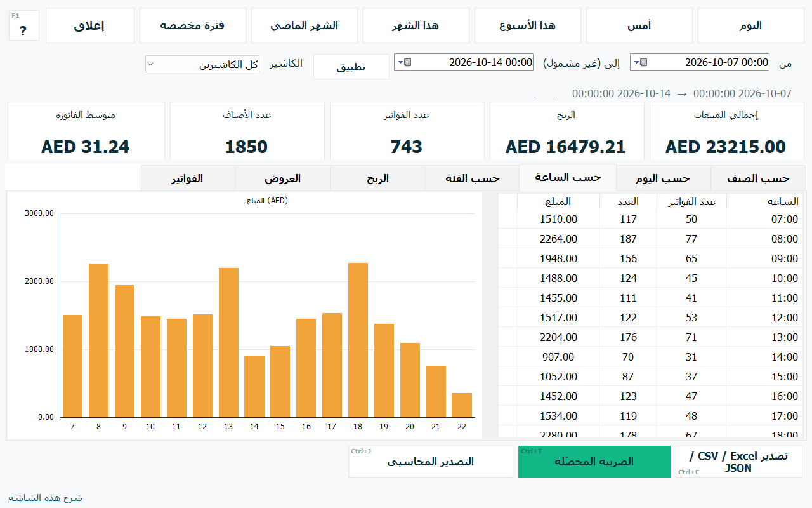Image resolution: width=812 pixels, height=508 pixels.
Task: Open the help '?' F1 button
Action: pos(24,25)
